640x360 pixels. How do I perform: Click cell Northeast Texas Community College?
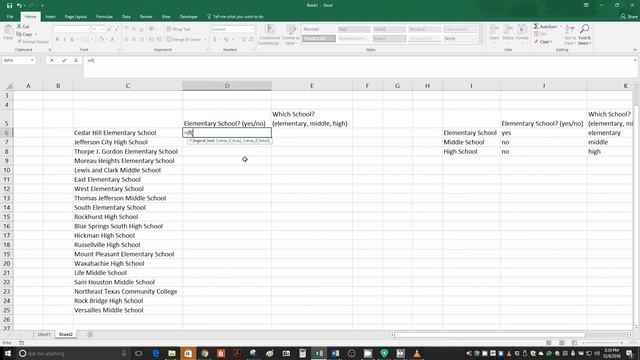point(128,291)
